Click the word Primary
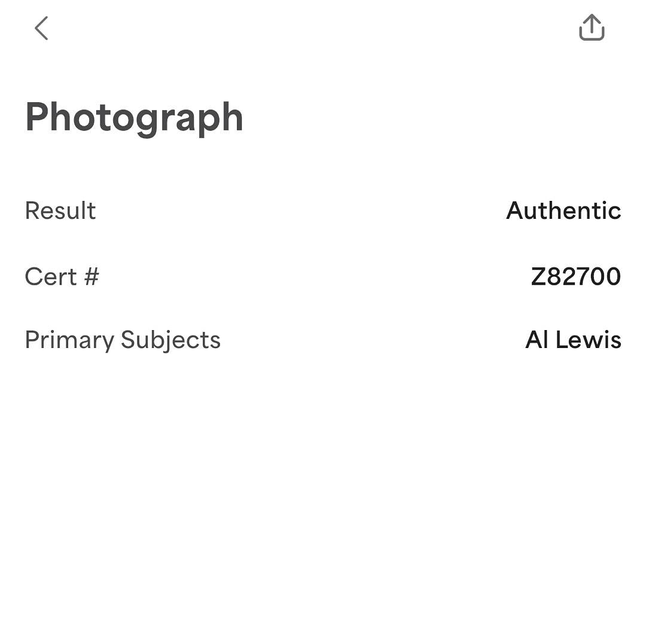The image size is (646, 644). pos(69,340)
